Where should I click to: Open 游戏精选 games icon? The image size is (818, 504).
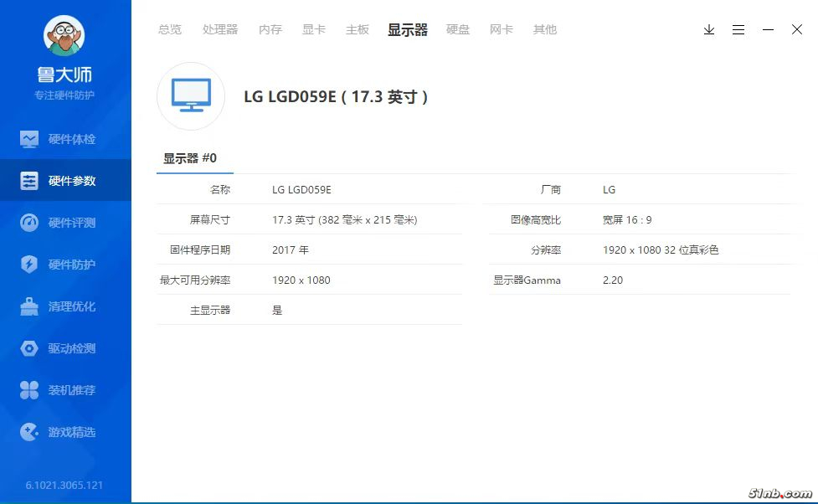tap(29, 432)
